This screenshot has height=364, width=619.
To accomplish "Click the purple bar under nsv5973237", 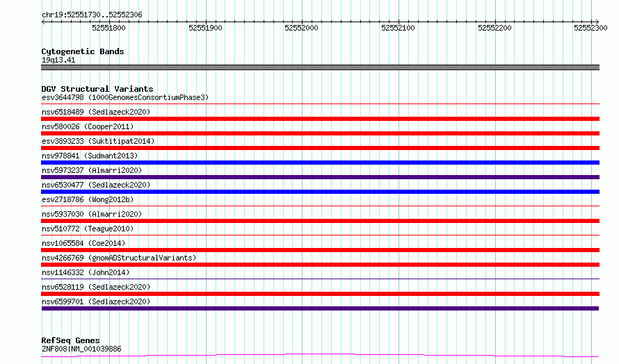I will 320,177.
